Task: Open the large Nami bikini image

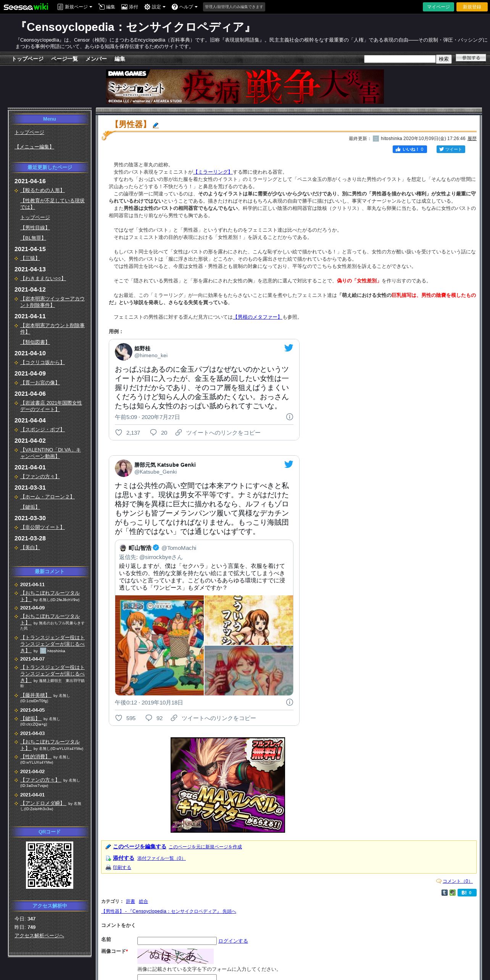Action: 160,645
